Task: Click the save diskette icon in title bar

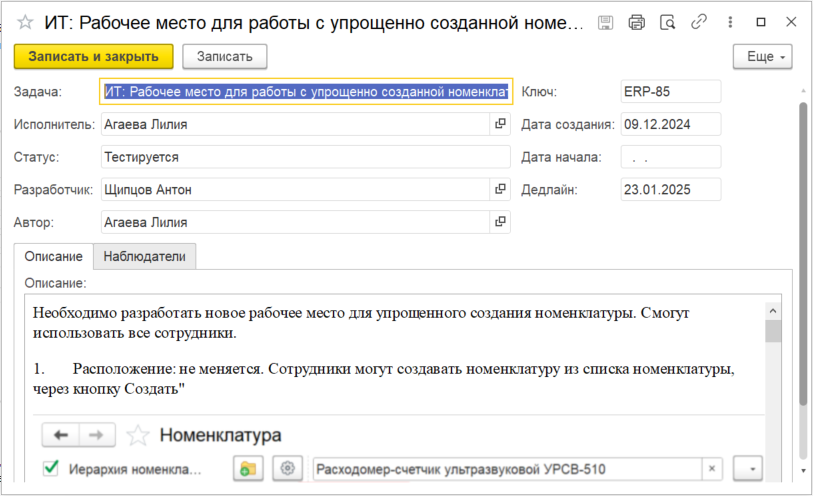Action: tap(605, 22)
